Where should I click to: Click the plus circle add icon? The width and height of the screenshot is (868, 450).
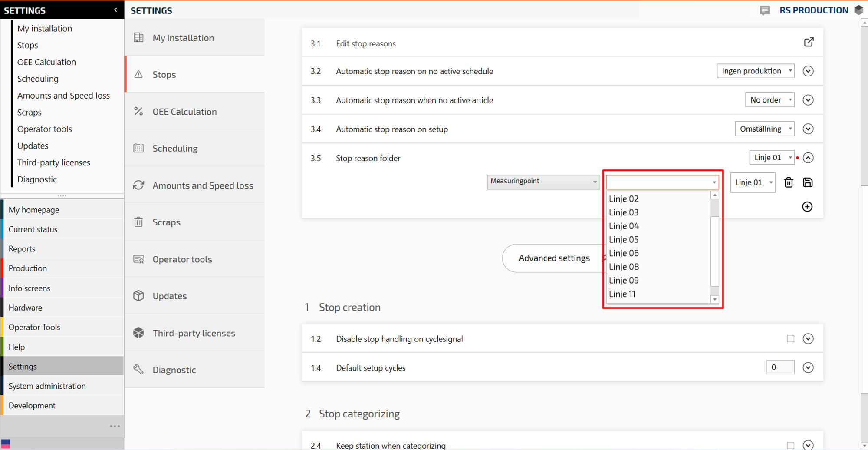click(x=807, y=207)
